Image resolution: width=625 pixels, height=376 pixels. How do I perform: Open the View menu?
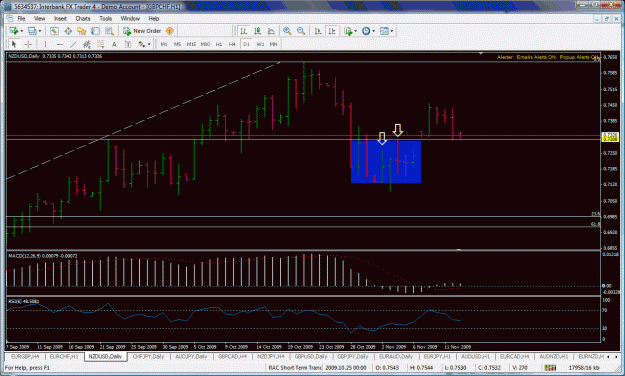click(39, 18)
